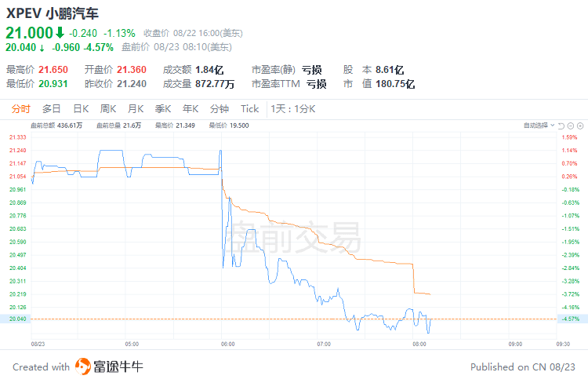Image resolution: width=588 pixels, height=383 pixels.
Task: Click the 08:00 time label on axis
Action: pos(419,344)
